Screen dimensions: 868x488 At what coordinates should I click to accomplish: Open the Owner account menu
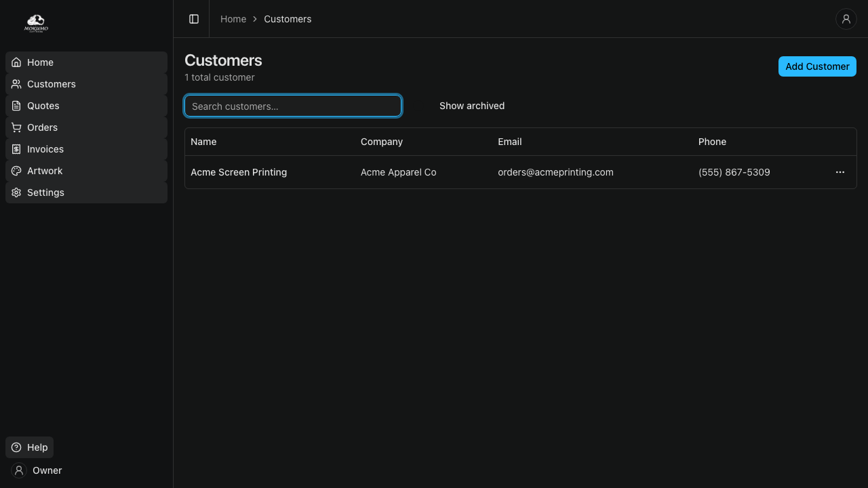38,470
